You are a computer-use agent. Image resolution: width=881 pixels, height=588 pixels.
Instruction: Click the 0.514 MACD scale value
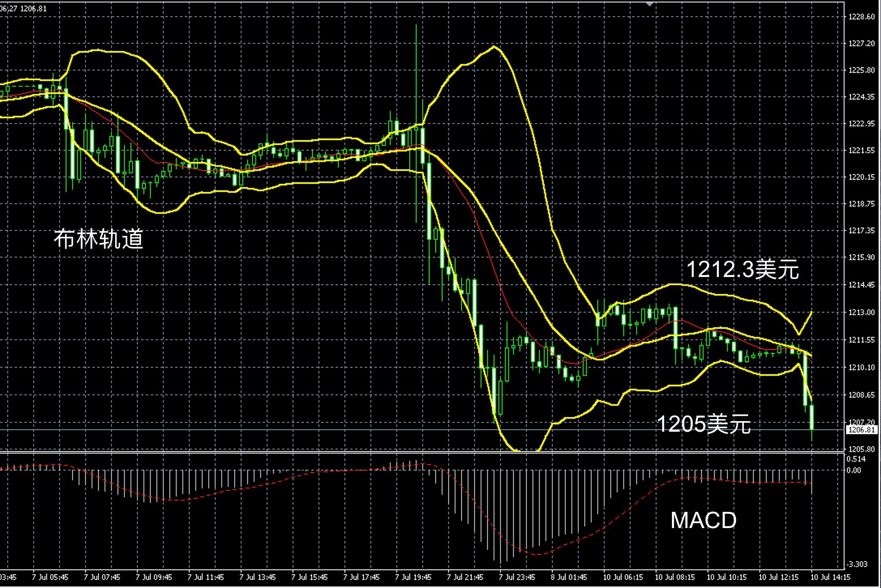[x=855, y=459]
